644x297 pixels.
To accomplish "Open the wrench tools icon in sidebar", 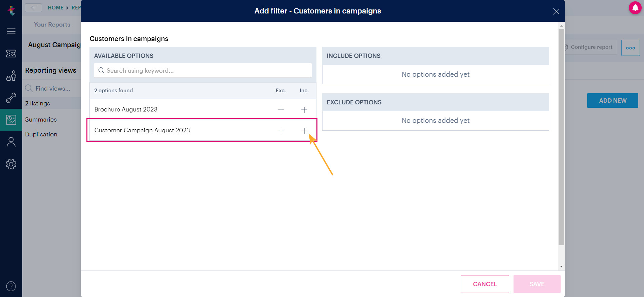I will [x=11, y=98].
